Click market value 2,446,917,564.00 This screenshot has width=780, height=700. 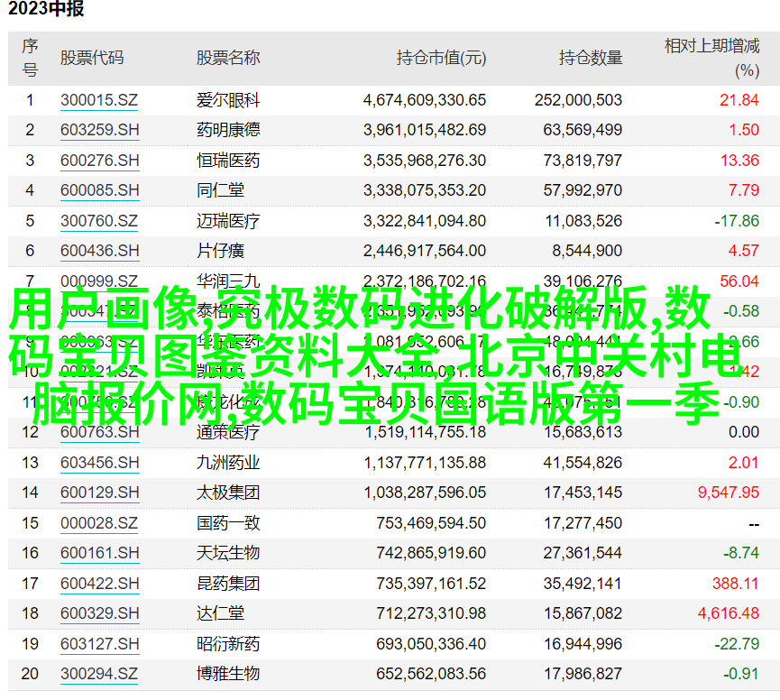tap(425, 250)
